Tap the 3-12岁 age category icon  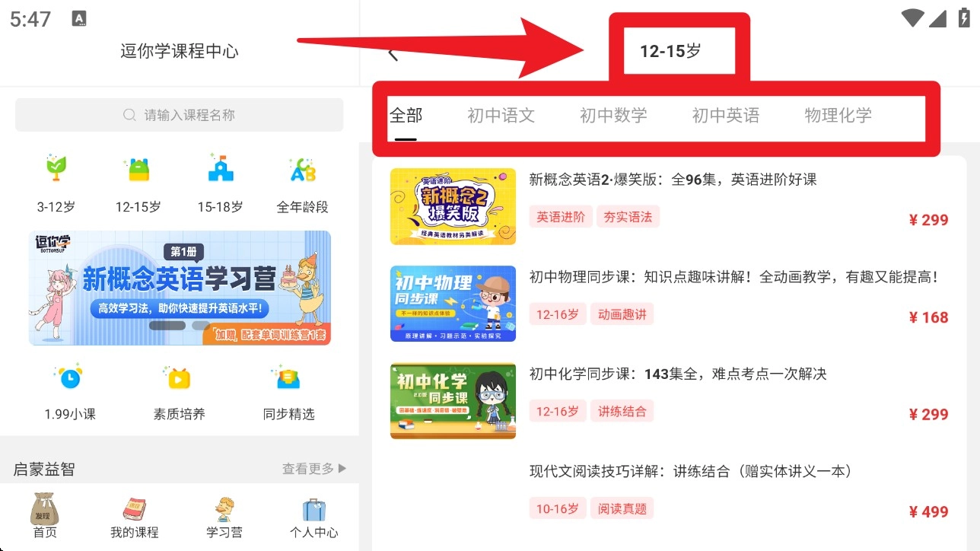pyautogui.click(x=56, y=168)
